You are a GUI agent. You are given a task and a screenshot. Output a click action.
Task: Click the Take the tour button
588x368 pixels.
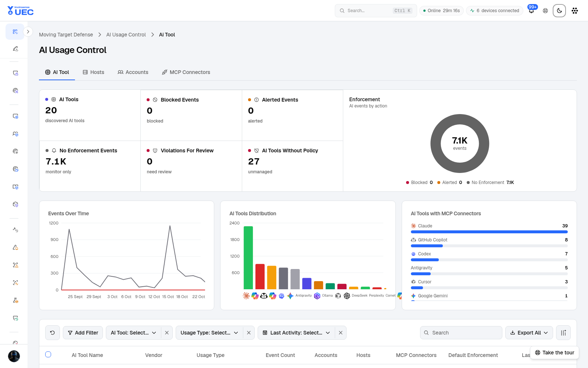coord(555,353)
